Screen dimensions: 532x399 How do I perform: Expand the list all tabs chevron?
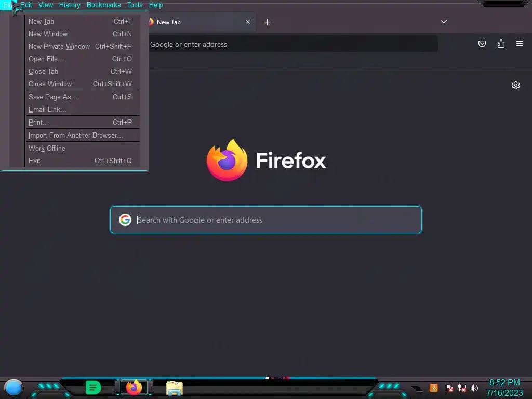tap(444, 22)
